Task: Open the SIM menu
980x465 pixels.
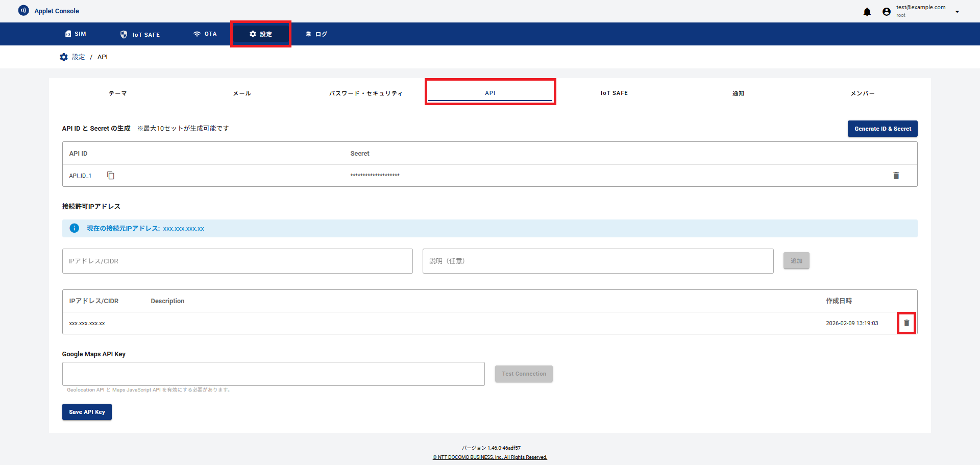Action: point(76,34)
